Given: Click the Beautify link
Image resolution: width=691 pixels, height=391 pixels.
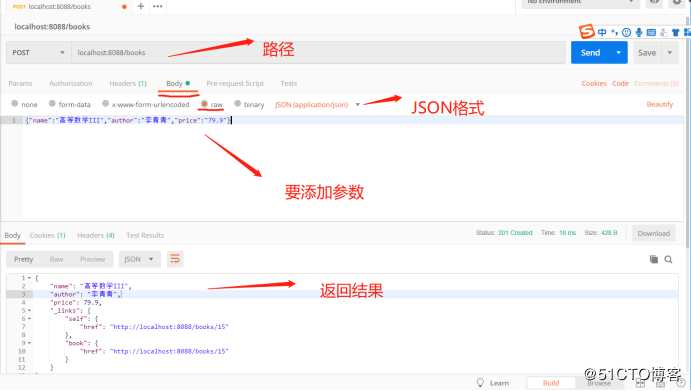Looking at the screenshot, I should click(660, 104).
